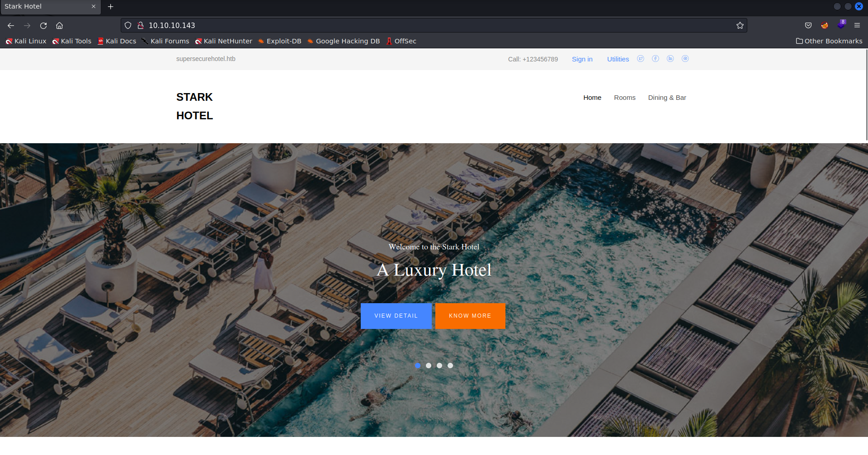Expand the Other Bookmarks folder

coord(829,41)
